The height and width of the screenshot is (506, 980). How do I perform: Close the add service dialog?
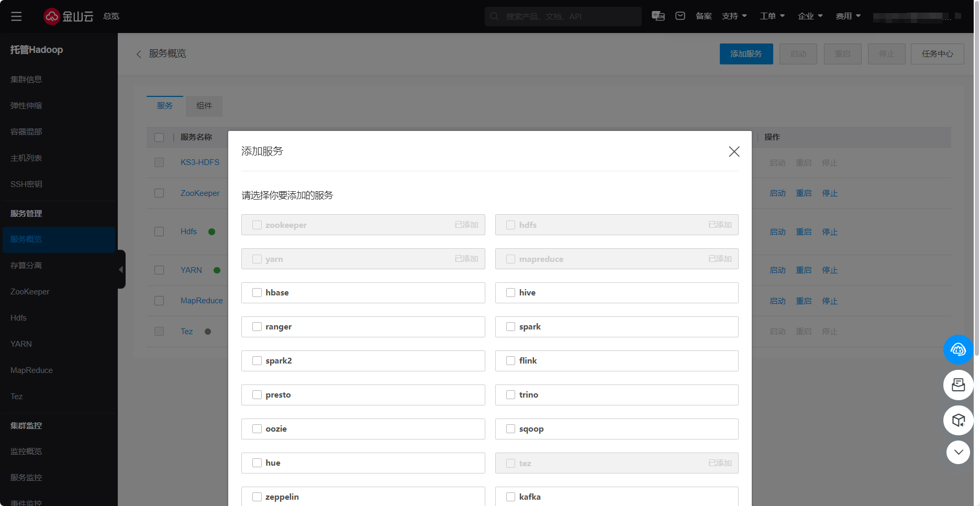tap(734, 151)
